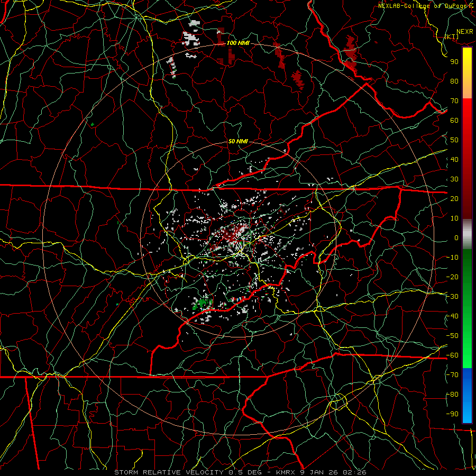Click the 100 NMI range ring label
This screenshot has width=476, height=476.
pos(238,43)
